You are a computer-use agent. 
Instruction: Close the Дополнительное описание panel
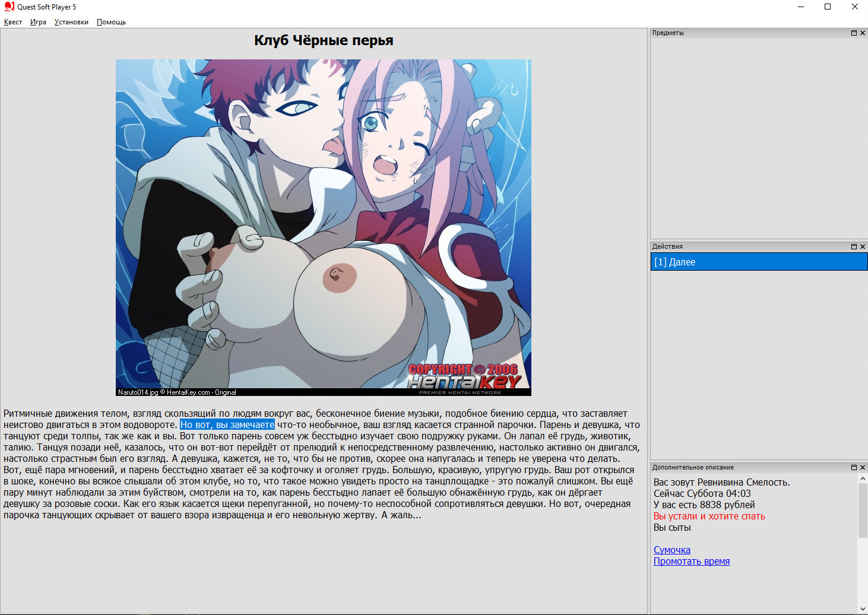(863, 467)
